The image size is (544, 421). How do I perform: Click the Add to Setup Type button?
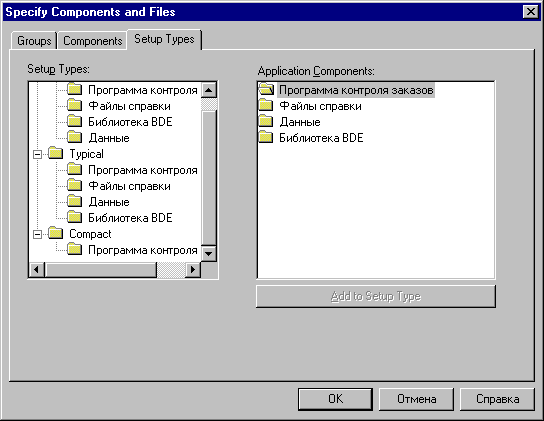tap(376, 296)
